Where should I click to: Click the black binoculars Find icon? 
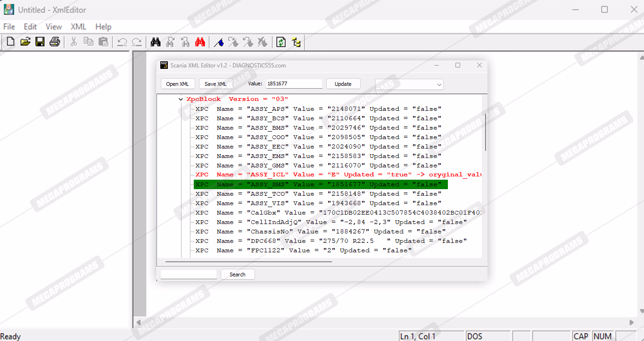(156, 42)
